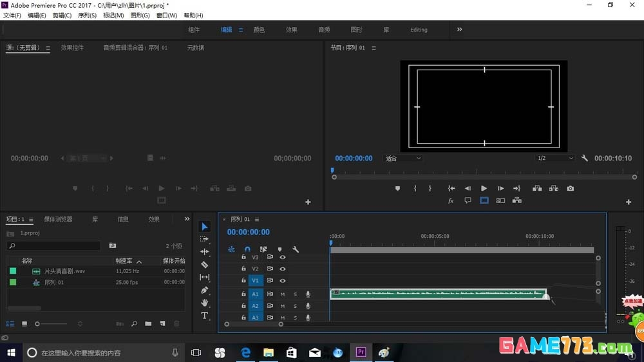Select the Type tool

coord(205,316)
